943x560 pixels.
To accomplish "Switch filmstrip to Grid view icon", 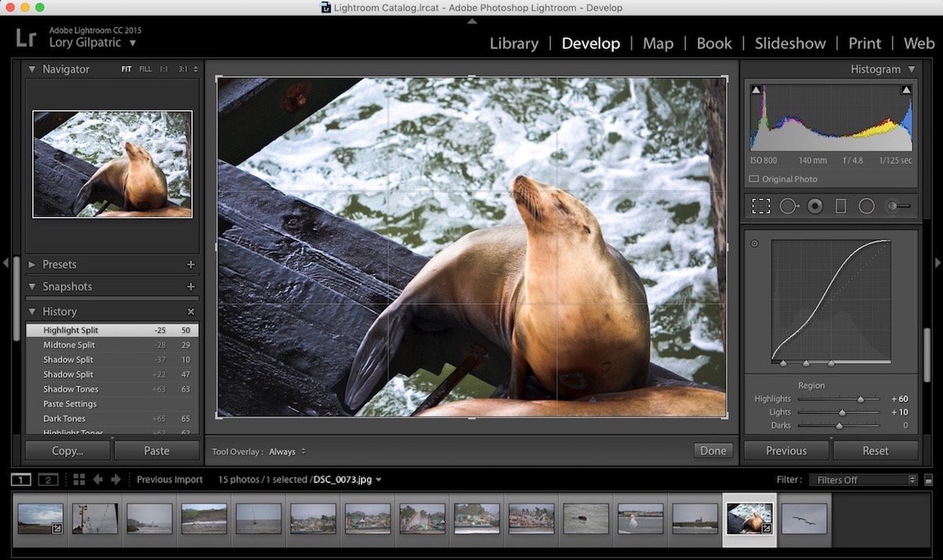I will point(78,479).
